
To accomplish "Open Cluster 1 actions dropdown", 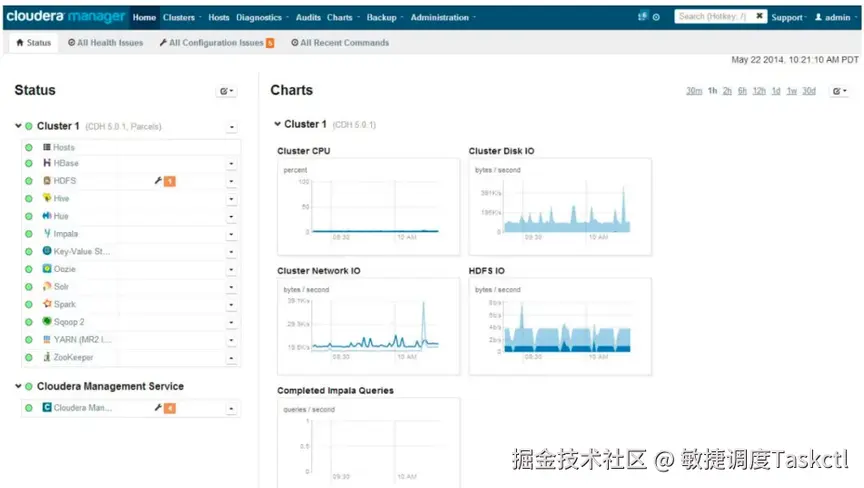I will (x=231, y=127).
